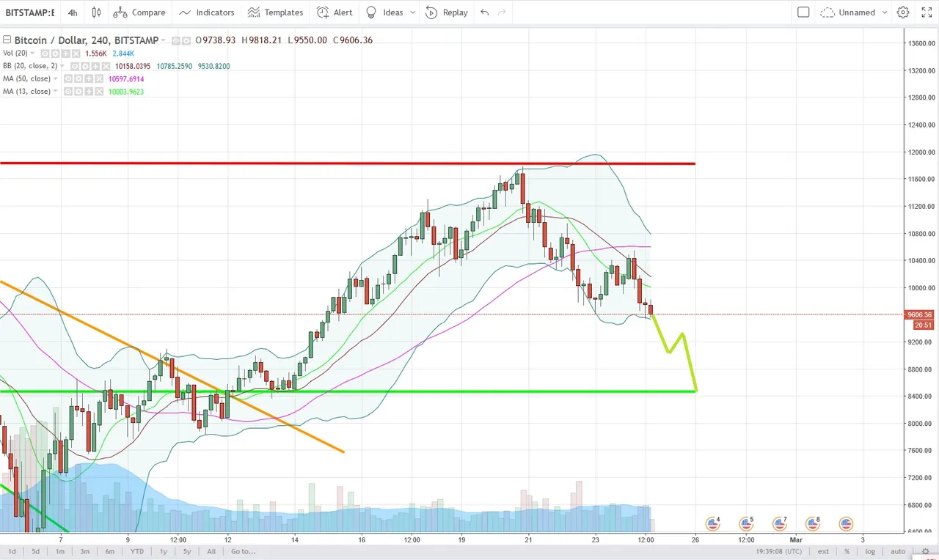Set date range to YTD

click(x=137, y=551)
